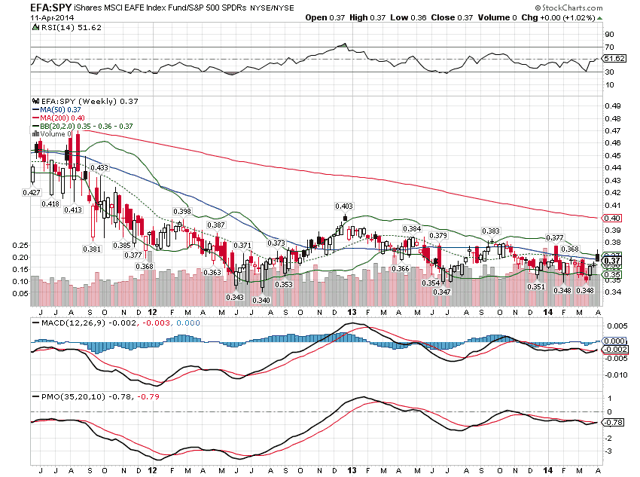Click the 0.433 price annotation

pos(99,168)
